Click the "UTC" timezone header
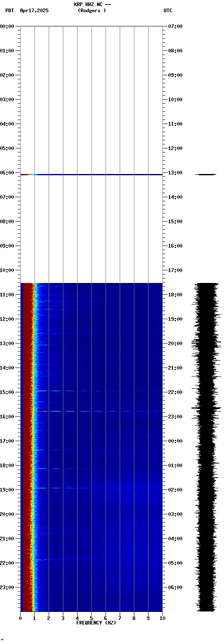Viewport: 224px width, 644px height. 168,11
